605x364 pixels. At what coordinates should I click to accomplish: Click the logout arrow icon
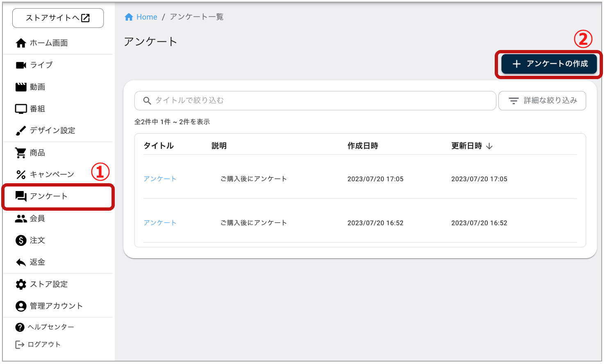click(x=20, y=345)
